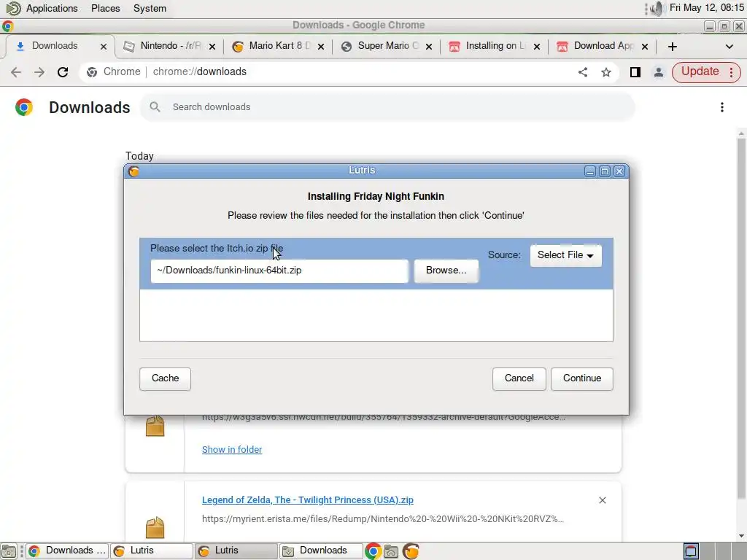Image resolution: width=747 pixels, height=560 pixels.
Task: Close the Mario Kart 8 tab
Action: pyautogui.click(x=321, y=47)
